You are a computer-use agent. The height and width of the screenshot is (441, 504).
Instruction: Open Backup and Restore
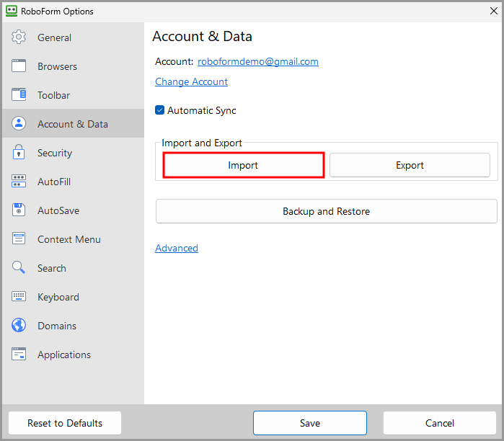click(x=326, y=211)
